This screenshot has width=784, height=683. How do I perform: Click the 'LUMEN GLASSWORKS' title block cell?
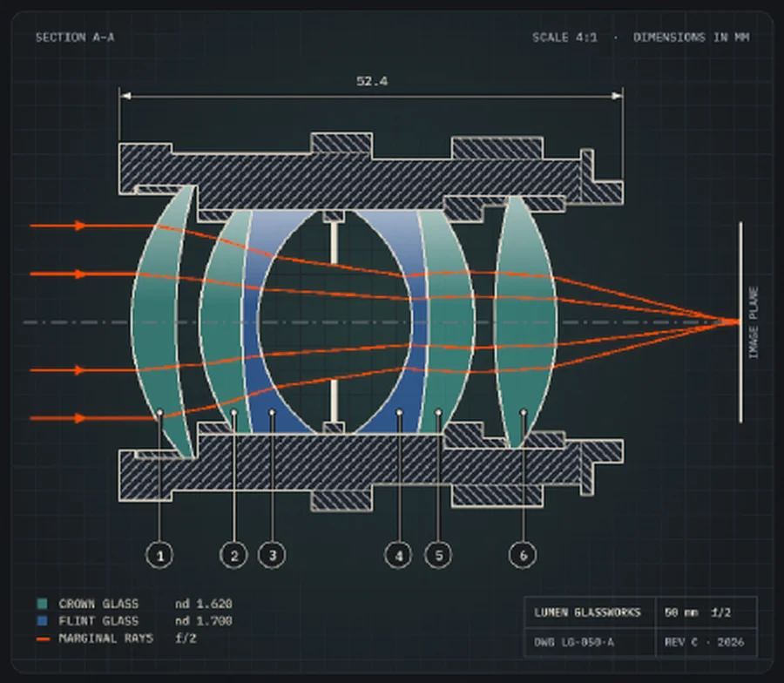(x=590, y=612)
